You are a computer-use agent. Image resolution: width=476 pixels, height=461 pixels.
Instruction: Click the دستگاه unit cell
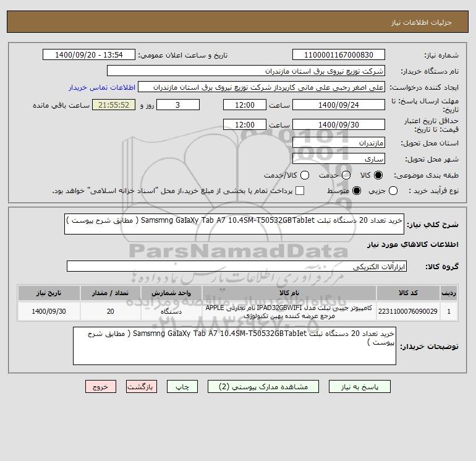(x=171, y=311)
